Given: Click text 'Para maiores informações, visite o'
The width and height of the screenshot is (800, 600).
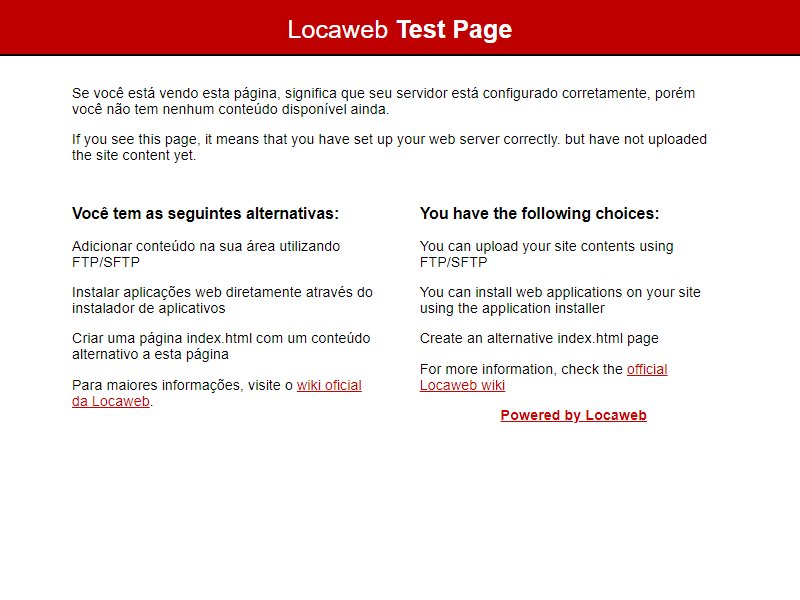Looking at the screenshot, I should pos(182,385).
